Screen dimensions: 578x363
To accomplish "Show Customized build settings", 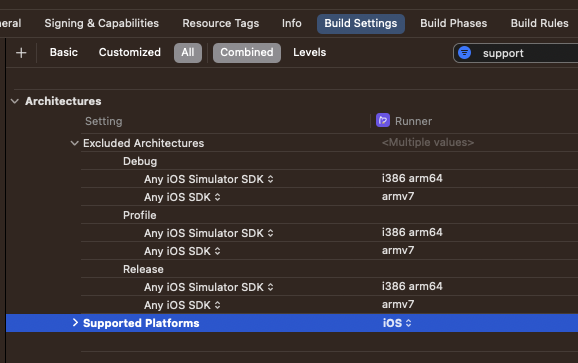I will (x=129, y=52).
